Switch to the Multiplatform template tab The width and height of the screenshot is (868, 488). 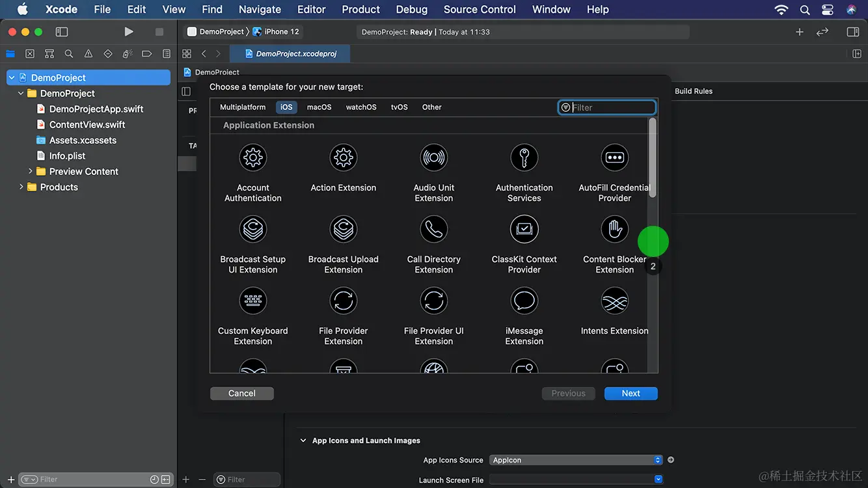(x=243, y=107)
